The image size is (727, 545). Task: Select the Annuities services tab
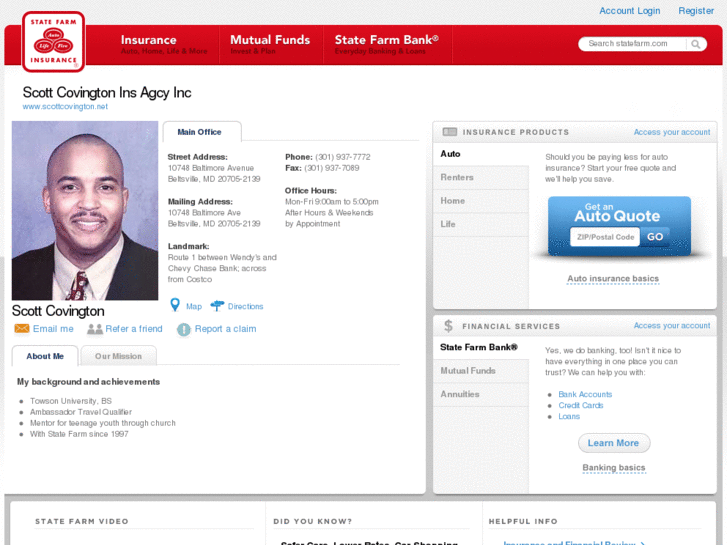[x=480, y=394]
